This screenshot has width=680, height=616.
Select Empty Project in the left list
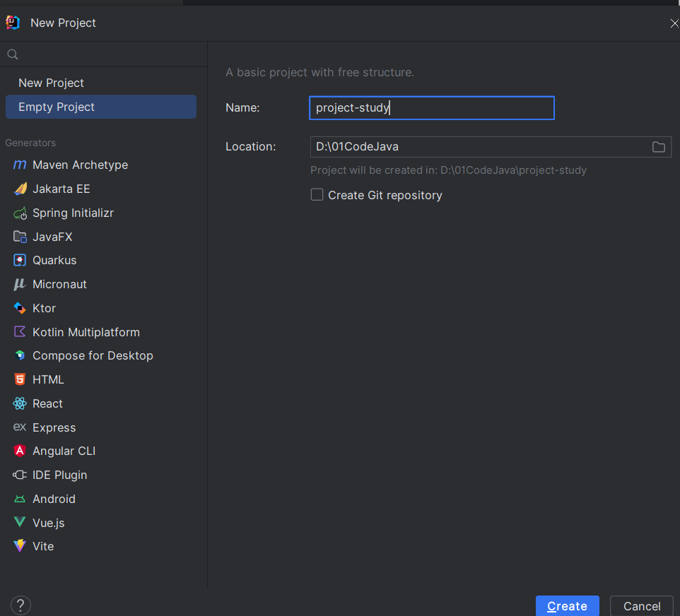[101, 107]
